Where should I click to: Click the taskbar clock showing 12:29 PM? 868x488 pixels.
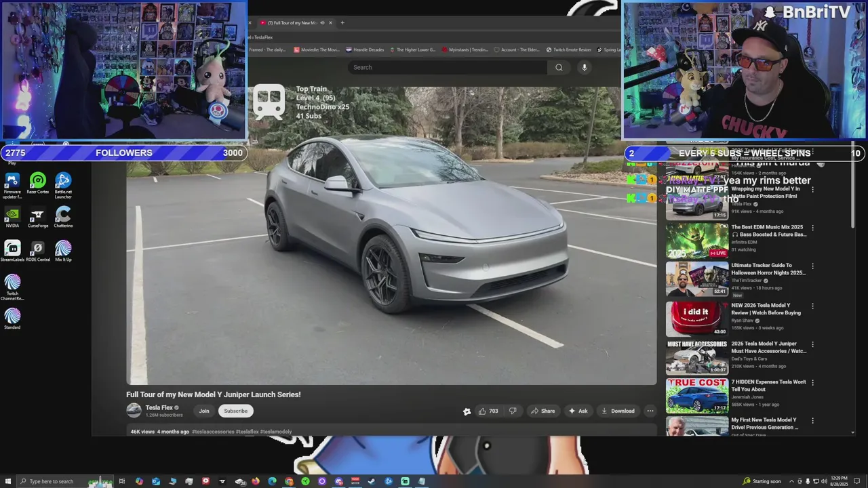click(x=837, y=481)
